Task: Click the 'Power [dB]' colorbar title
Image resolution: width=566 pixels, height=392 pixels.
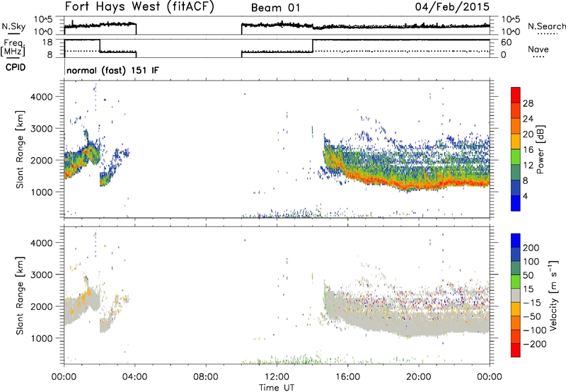Action: [541, 149]
